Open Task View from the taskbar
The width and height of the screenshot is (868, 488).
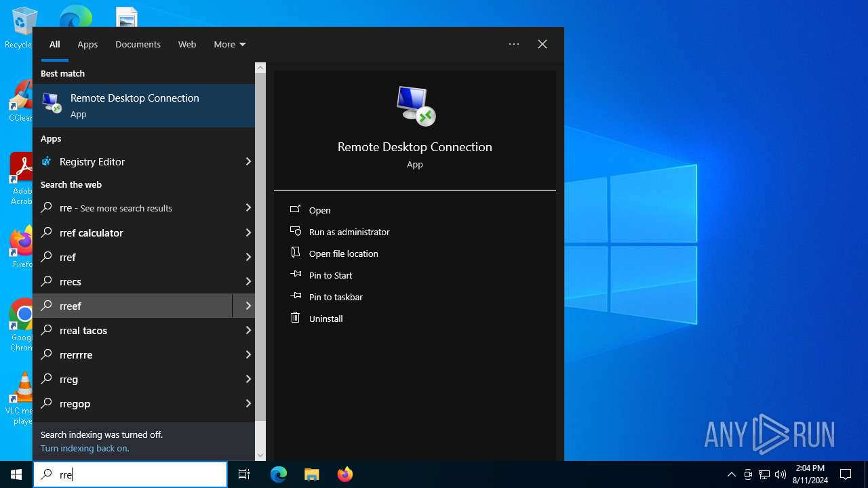pyautogui.click(x=244, y=474)
